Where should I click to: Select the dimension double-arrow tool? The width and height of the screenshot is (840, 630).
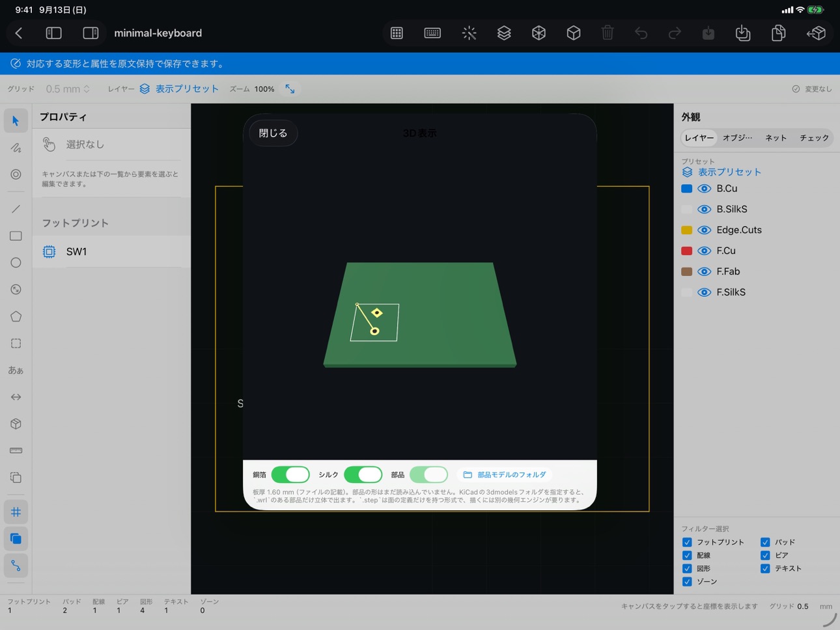(x=16, y=397)
